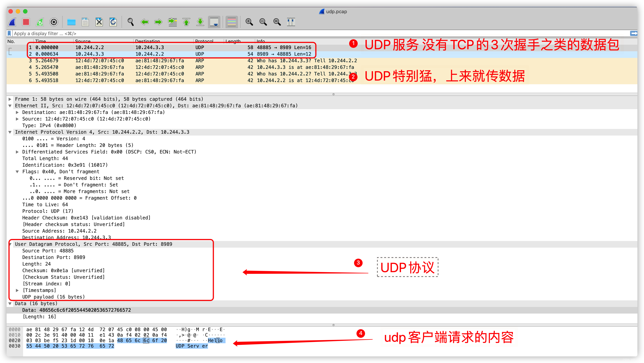Expand the Frame 1 tree row

10,99
